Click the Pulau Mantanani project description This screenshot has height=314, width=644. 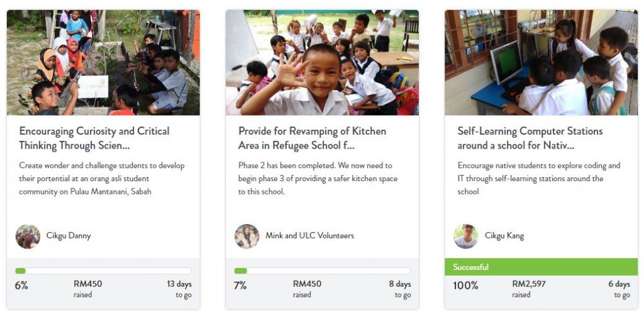102,179
